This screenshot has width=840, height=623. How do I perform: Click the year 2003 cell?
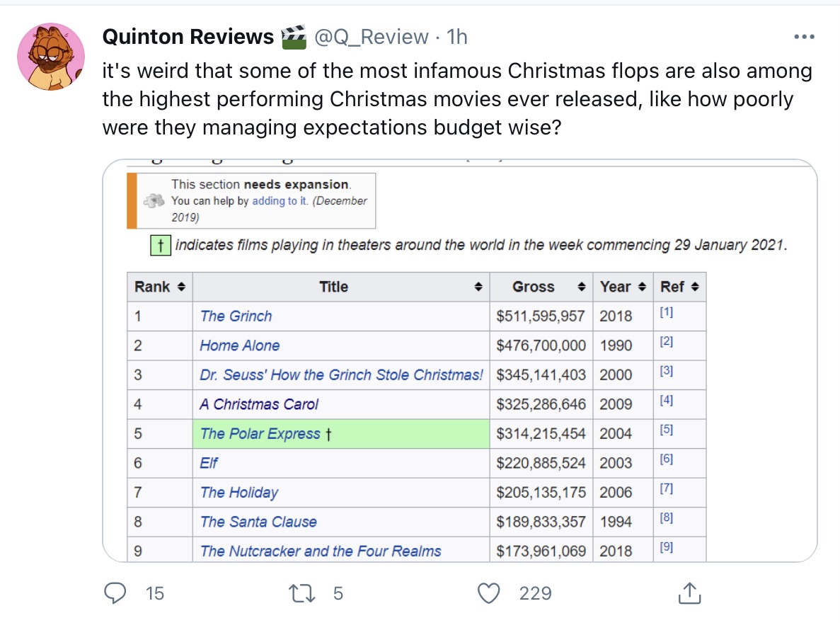623,463
